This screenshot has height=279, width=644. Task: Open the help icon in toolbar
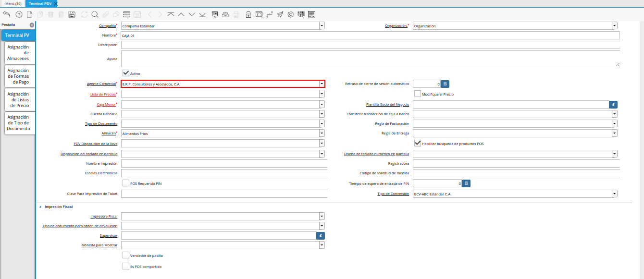[19, 14]
